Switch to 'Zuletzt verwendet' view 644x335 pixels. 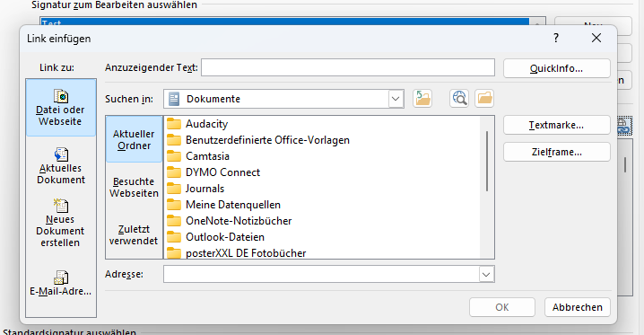tap(134, 234)
